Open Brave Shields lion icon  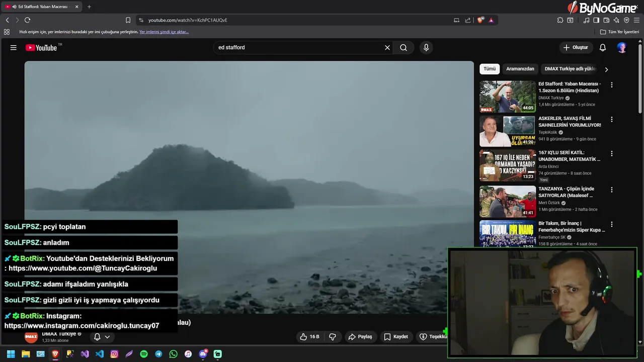(480, 20)
